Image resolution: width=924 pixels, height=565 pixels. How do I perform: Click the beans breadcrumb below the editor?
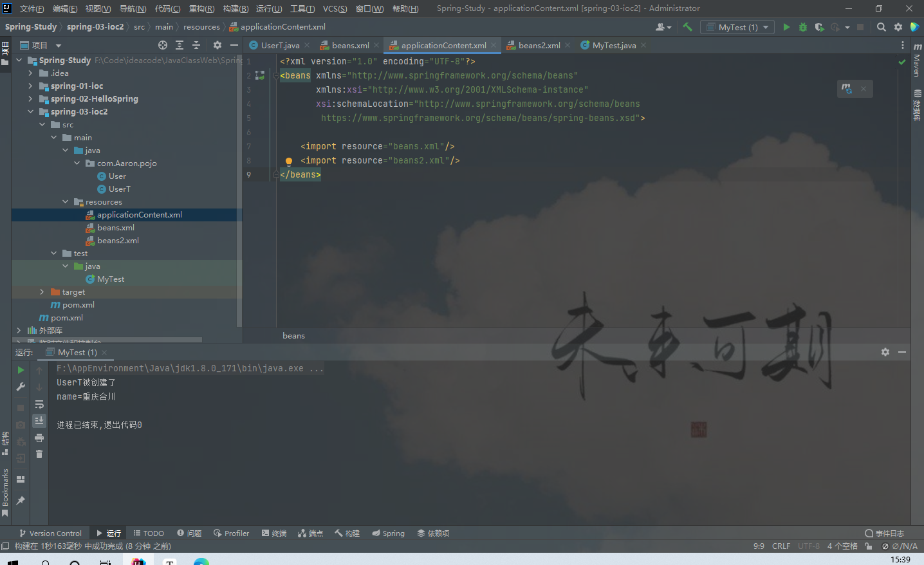293,336
